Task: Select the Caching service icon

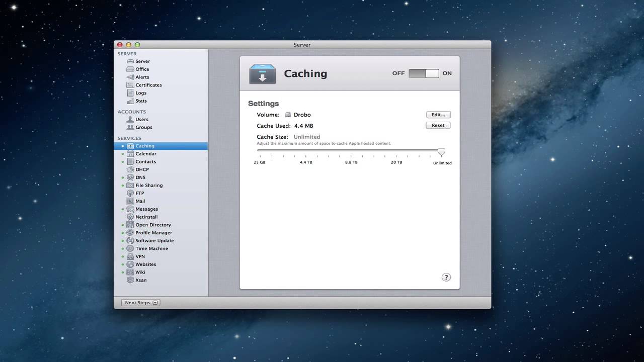Action: (130, 146)
